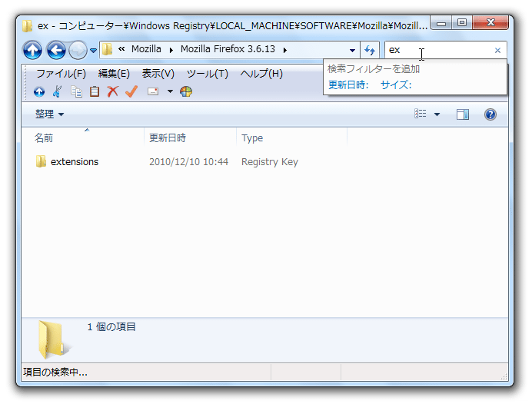This screenshot has height=404, width=532.
Task: Go back with the Back arrow button
Action: coord(56,50)
